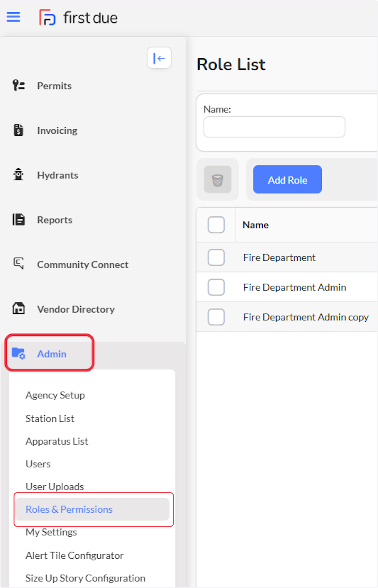The width and height of the screenshot is (378, 588).
Task: Check the Fire Department Admin checkbox
Action: 216,287
